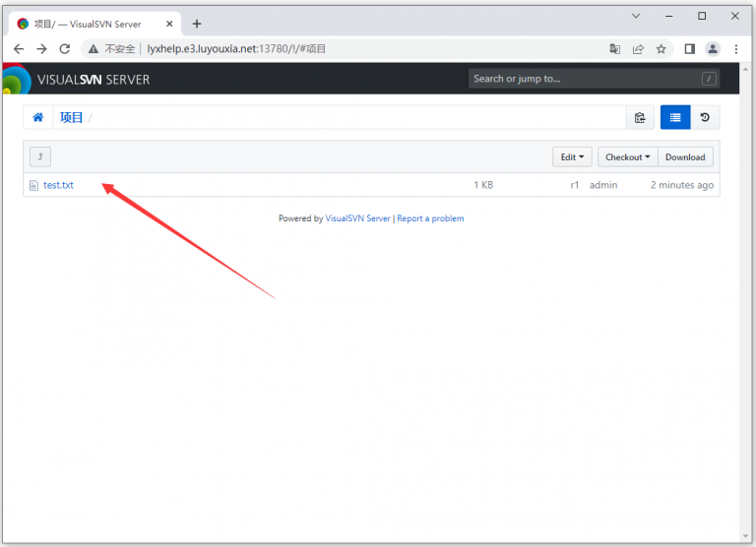Expand the Edit dropdown
This screenshot has width=756, height=547.
point(572,156)
